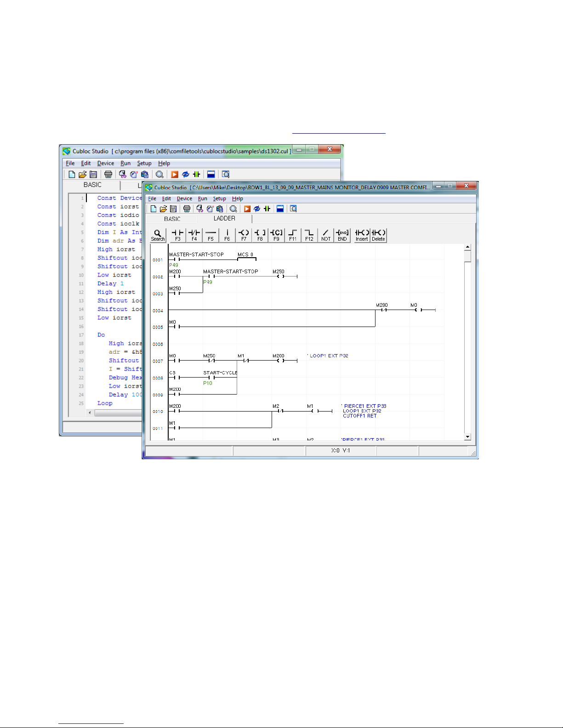Open Run menu in the front ladder window
Screen dimensions: 563x728
coord(202,199)
